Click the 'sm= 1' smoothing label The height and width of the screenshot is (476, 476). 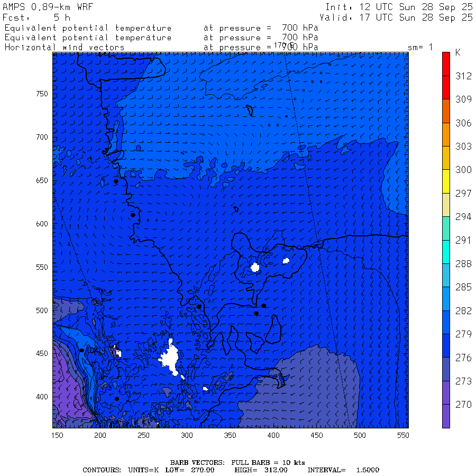tap(420, 47)
